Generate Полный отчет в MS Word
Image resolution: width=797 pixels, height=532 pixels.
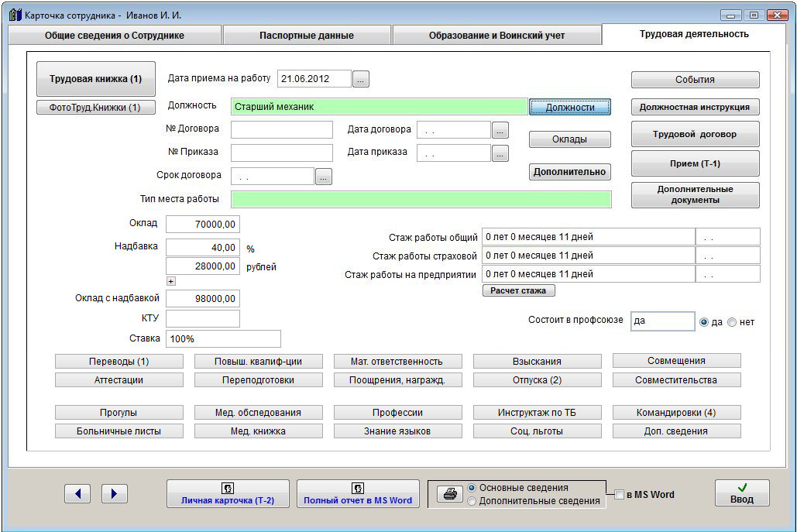point(358,493)
